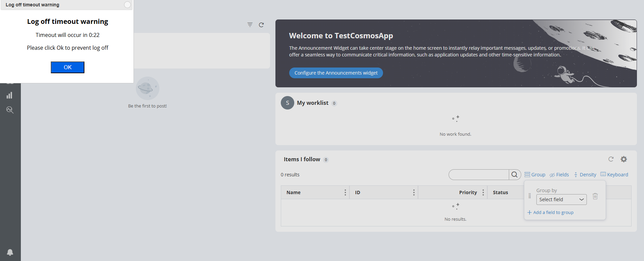The height and width of the screenshot is (261, 644).
Task: Click the search field in Items I follow
Action: [x=479, y=175]
